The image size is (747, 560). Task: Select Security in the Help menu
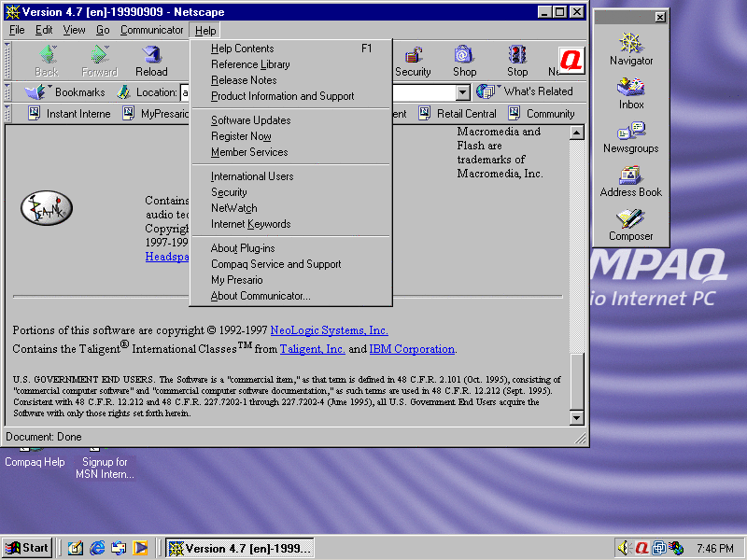290,192
